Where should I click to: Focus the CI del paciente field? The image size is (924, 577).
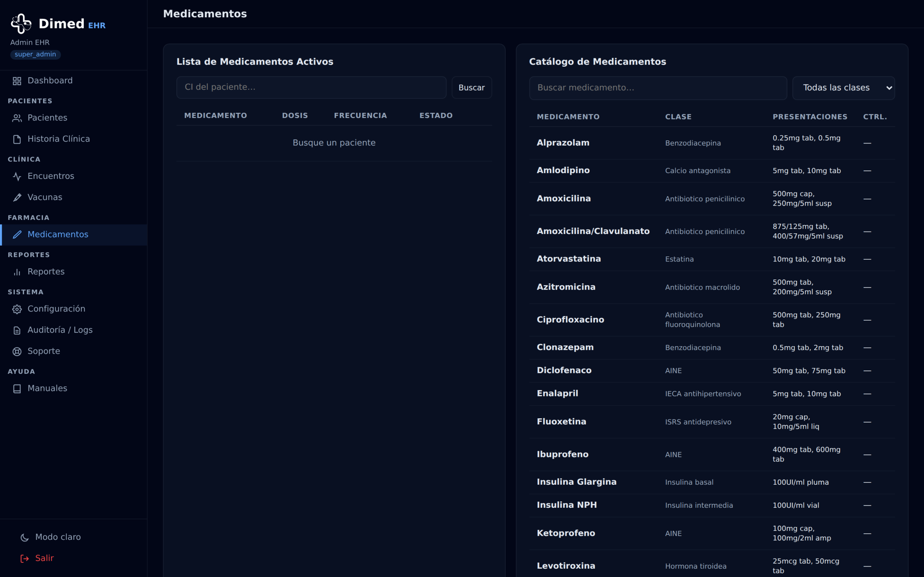point(311,87)
